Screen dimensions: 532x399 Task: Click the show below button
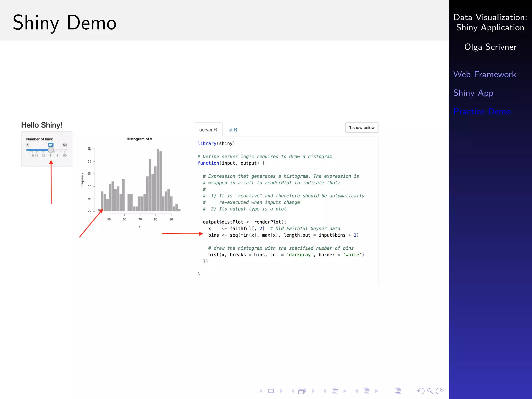click(x=362, y=128)
